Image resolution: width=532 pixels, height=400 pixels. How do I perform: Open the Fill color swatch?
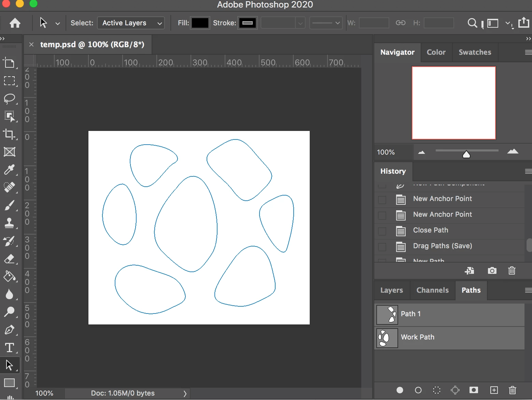tap(200, 23)
